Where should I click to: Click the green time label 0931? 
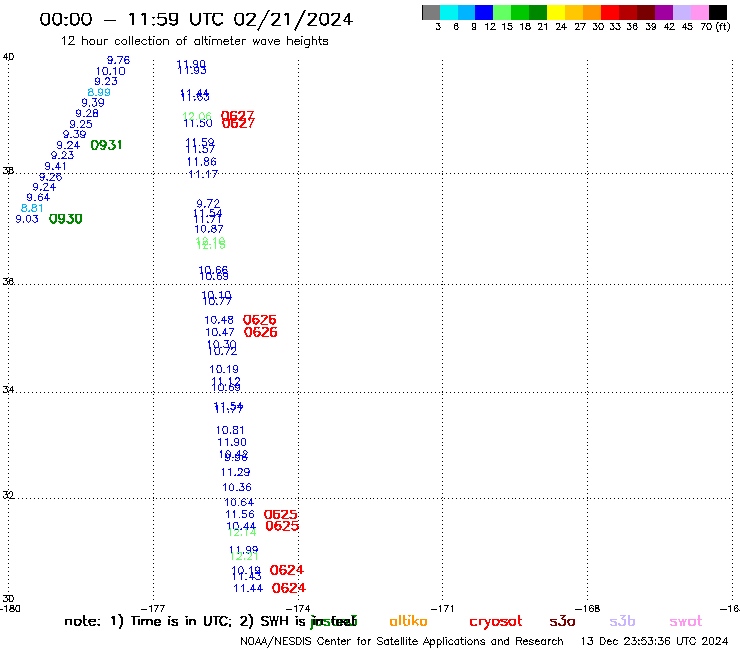[106, 145]
